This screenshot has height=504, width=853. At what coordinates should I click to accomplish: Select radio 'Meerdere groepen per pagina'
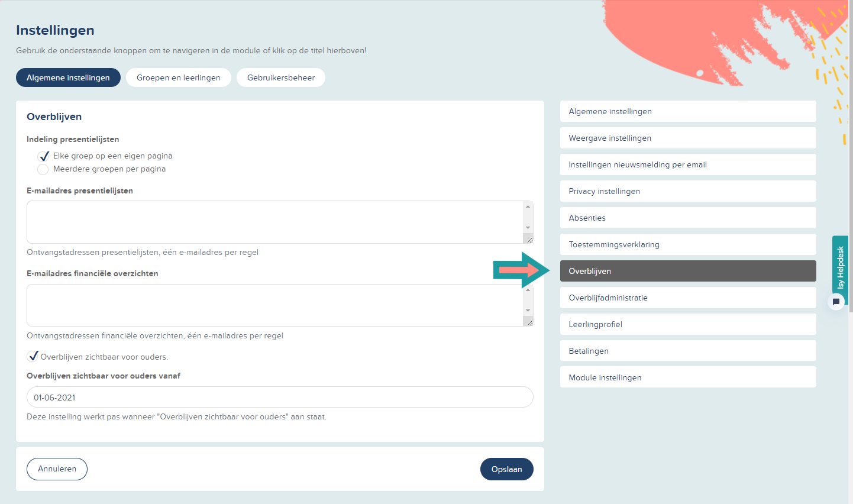pyautogui.click(x=42, y=169)
